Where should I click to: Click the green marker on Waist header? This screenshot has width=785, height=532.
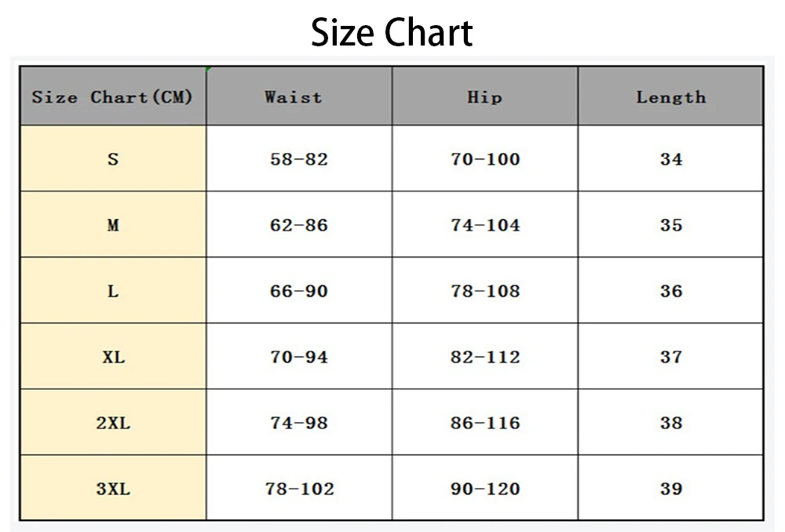point(208,69)
